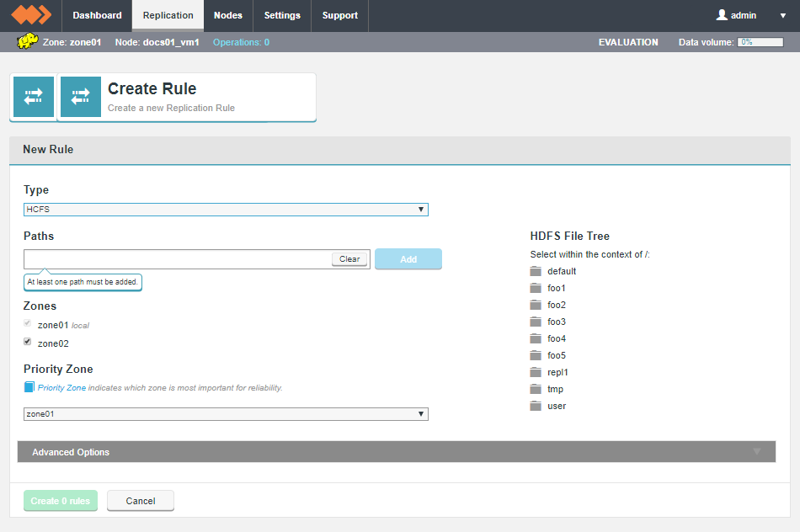Go to the Nodes tab
This screenshot has height=532, width=800.
click(227, 15)
